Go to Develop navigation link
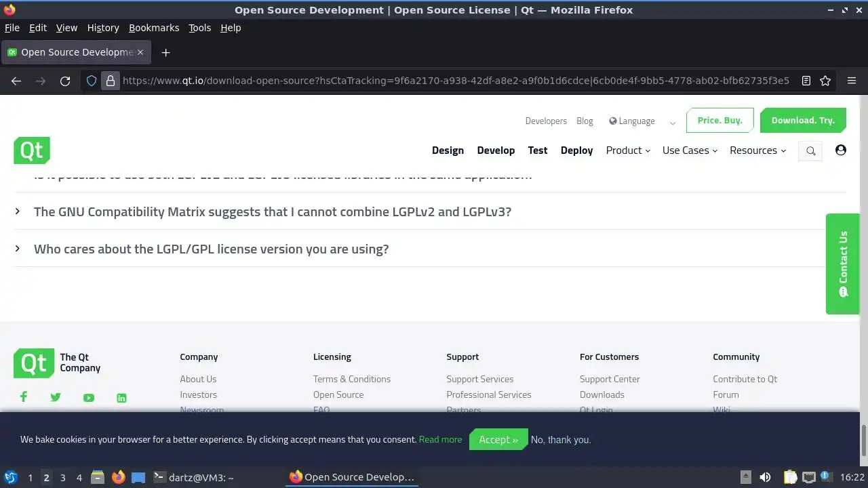Image resolution: width=868 pixels, height=488 pixels. coord(496,150)
